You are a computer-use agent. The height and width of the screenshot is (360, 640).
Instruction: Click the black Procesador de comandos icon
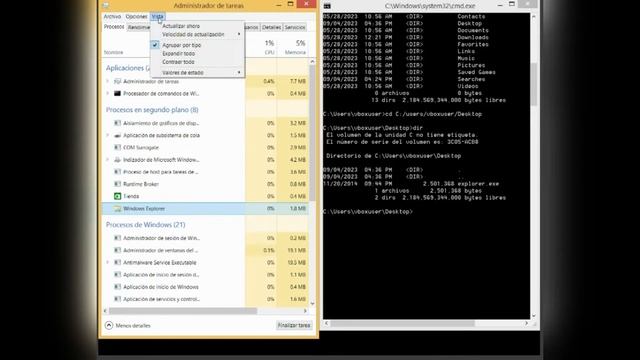(118, 93)
